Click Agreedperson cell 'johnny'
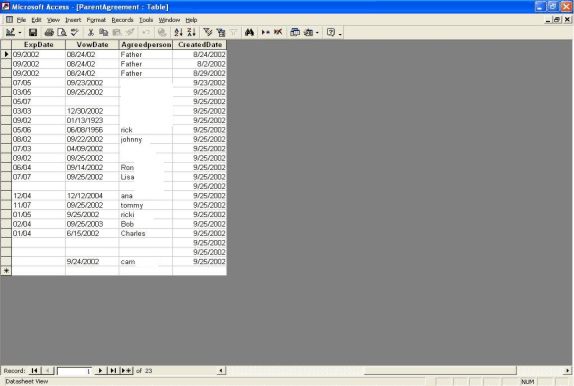The width and height of the screenshot is (574, 386). point(146,139)
